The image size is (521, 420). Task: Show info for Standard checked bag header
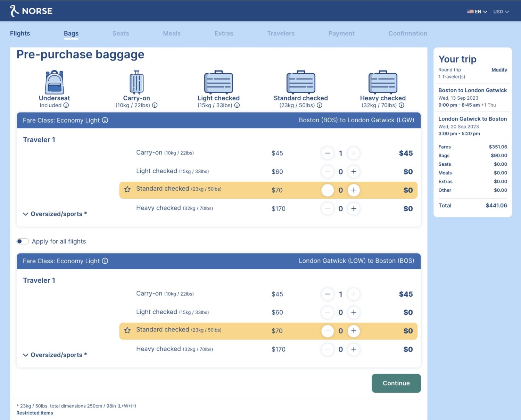(320, 105)
